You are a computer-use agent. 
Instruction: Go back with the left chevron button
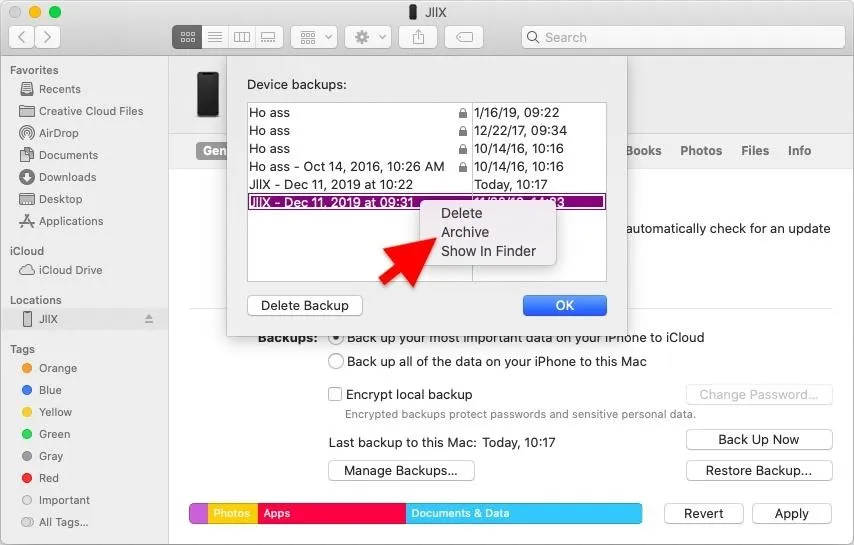(x=22, y=37)
